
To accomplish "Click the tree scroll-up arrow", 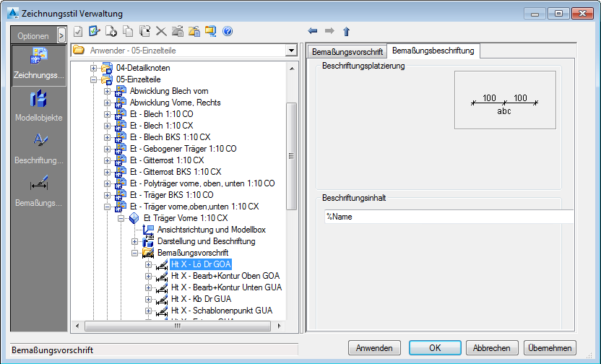I will coord(292,69).
